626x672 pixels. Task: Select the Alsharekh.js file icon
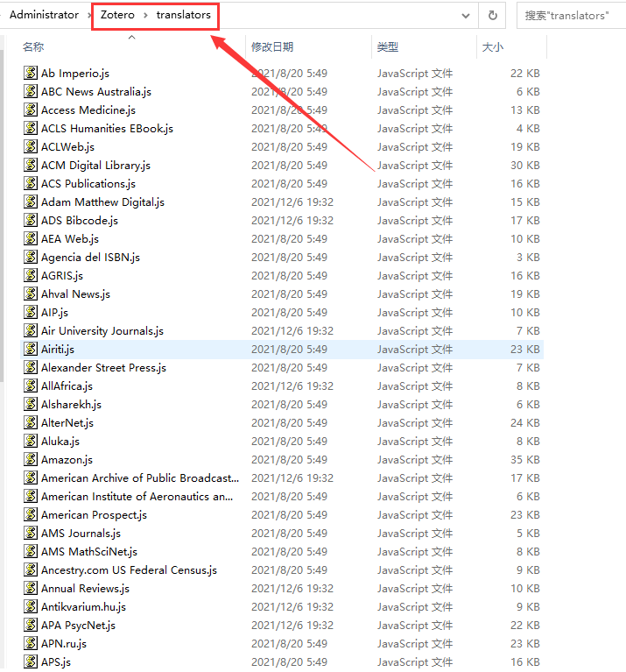pos(31,405)
